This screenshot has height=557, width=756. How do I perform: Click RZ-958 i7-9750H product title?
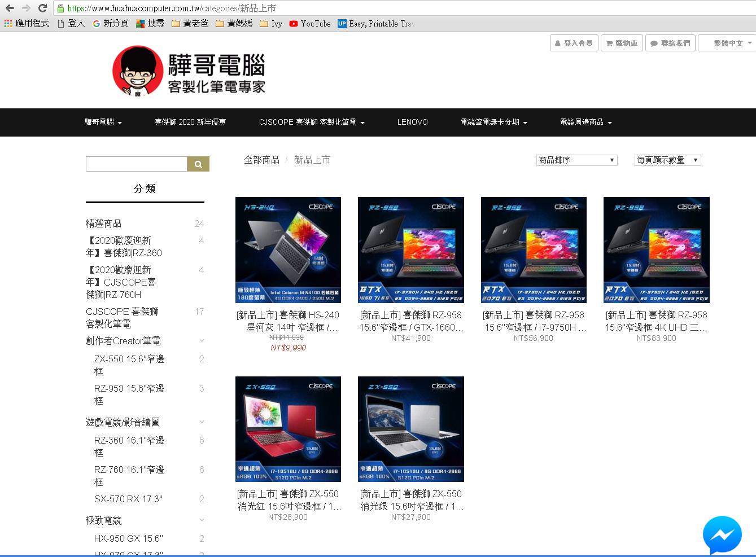point(534,321)
